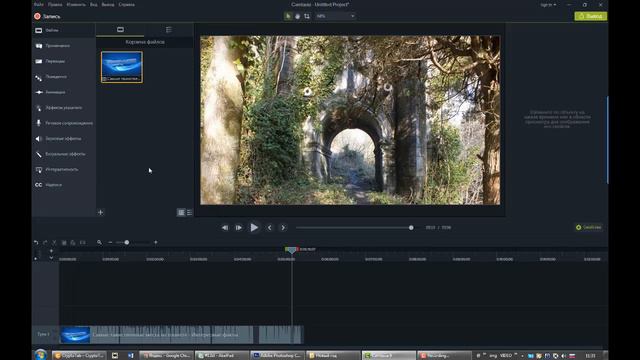The height and width of the screenshot is (360, 640).
Task: Click the Properties button with gear
Action: click(x=589, y=227)
